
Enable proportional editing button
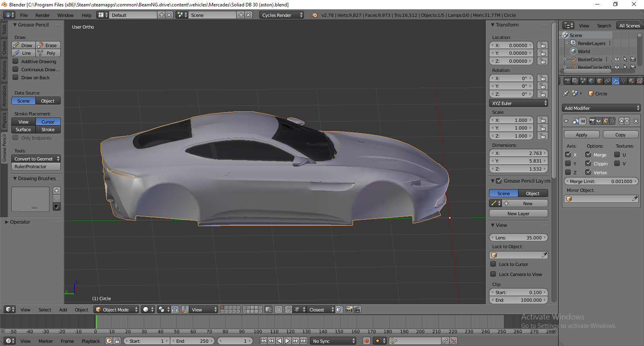click(279, 309)
